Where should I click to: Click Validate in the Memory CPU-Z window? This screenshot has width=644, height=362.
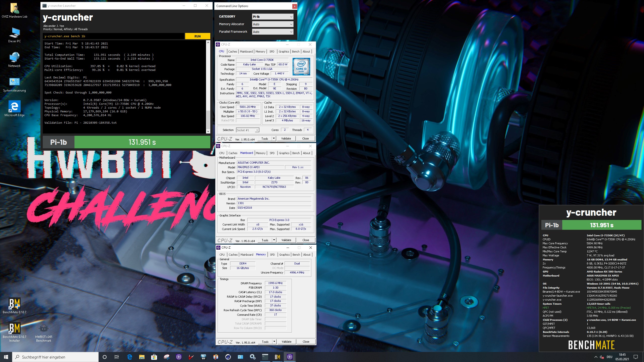(287, 342)
